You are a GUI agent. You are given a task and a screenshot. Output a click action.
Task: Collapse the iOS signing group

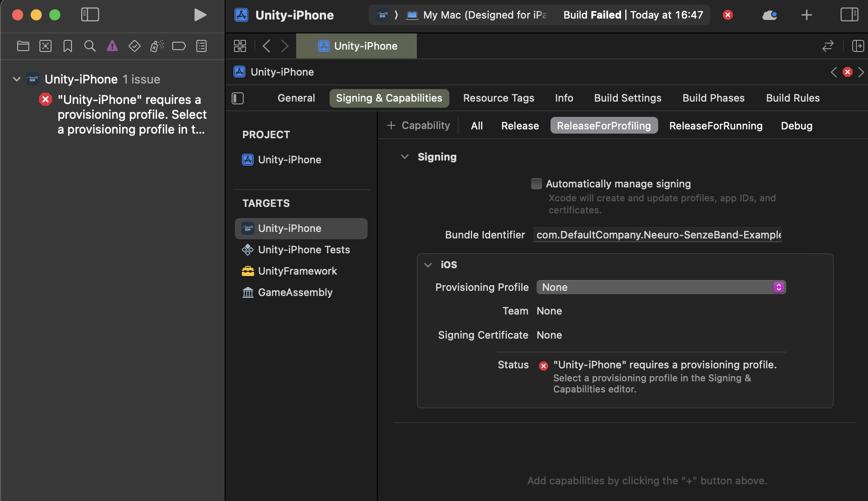tap(428, 265)
